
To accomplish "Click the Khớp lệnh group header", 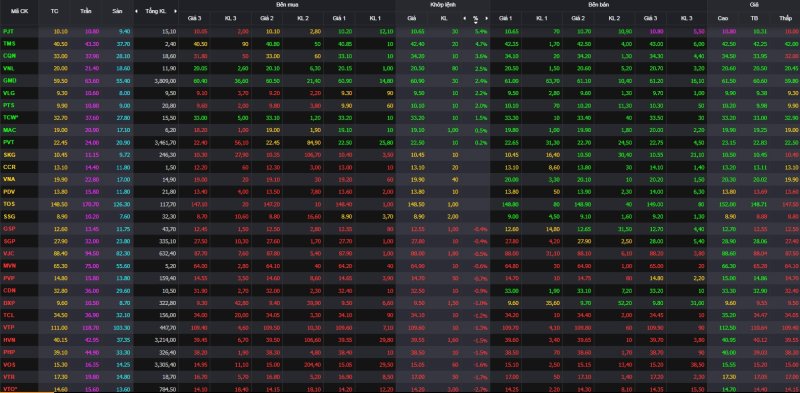I will [442, 5].
